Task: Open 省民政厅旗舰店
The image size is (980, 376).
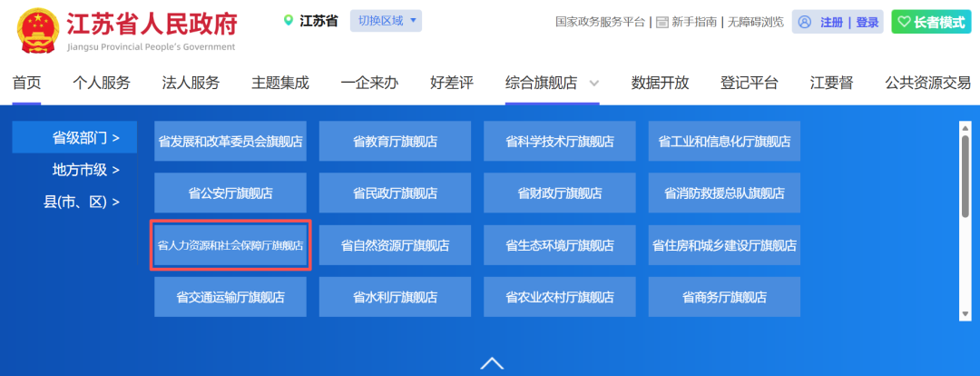Action: 395,193
